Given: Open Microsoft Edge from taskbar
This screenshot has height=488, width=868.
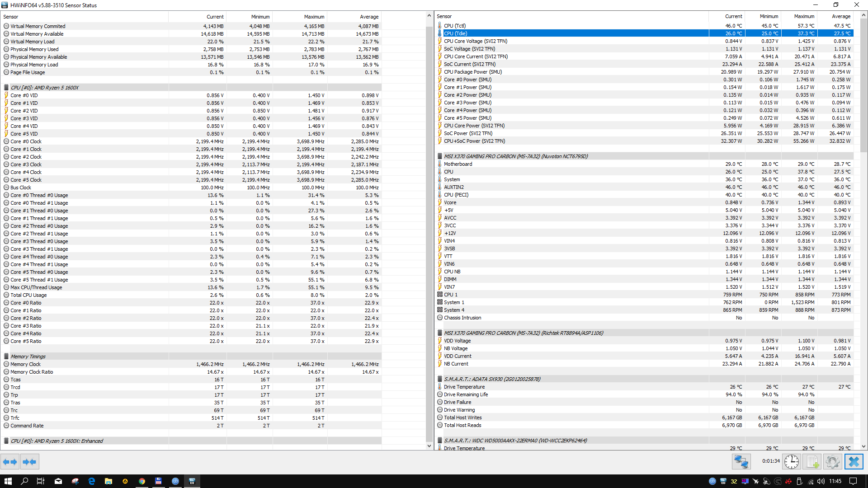Looking at the screenshot, I should click(x=92, y=481).
